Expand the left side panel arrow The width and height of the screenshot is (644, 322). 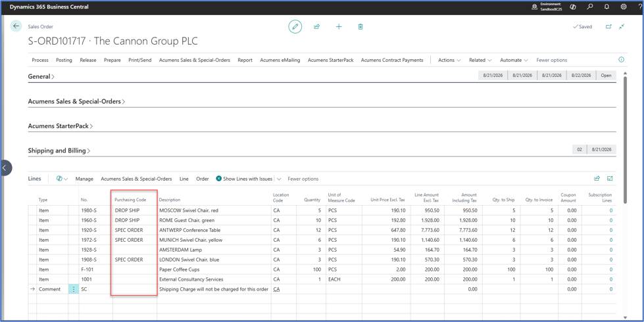5,168
